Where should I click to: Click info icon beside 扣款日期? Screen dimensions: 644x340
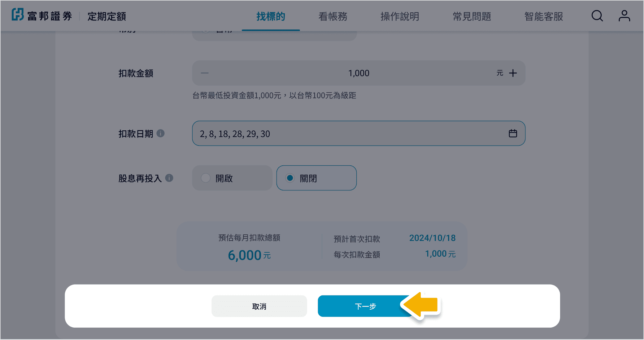coord(160,133)
